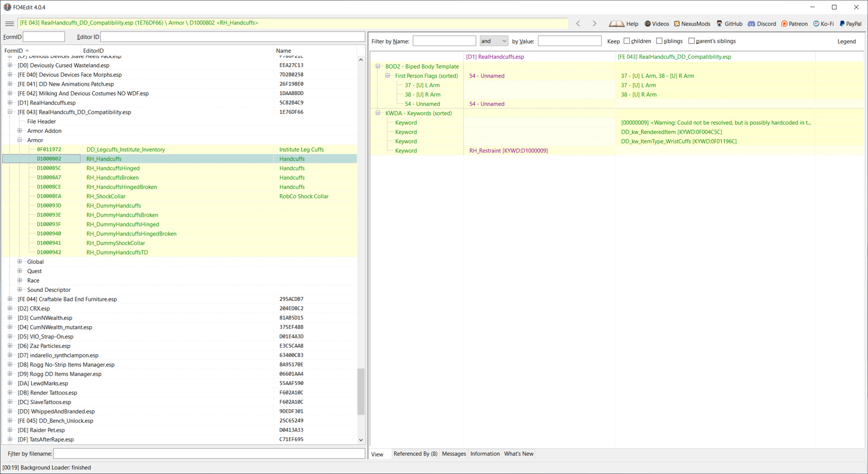The height and width of the screenshot is (474, 868).
Task: Open the Help book icon
Action: (617, 24)
